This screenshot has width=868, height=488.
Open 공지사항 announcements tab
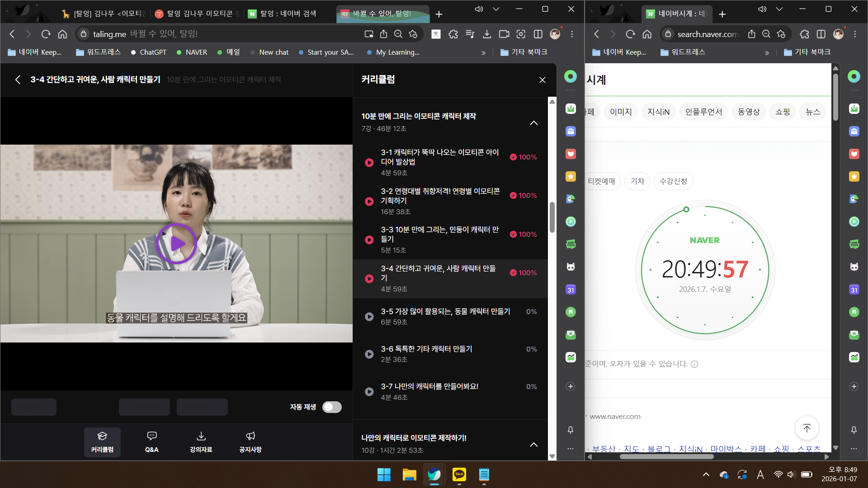tap(250, 442)
